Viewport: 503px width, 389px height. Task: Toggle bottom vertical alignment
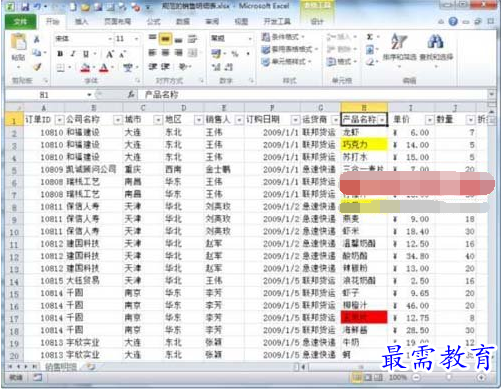point(178,40)
